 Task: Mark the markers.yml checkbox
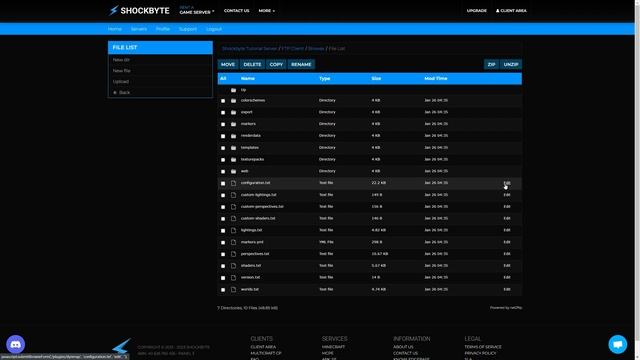tap(223, 243)
